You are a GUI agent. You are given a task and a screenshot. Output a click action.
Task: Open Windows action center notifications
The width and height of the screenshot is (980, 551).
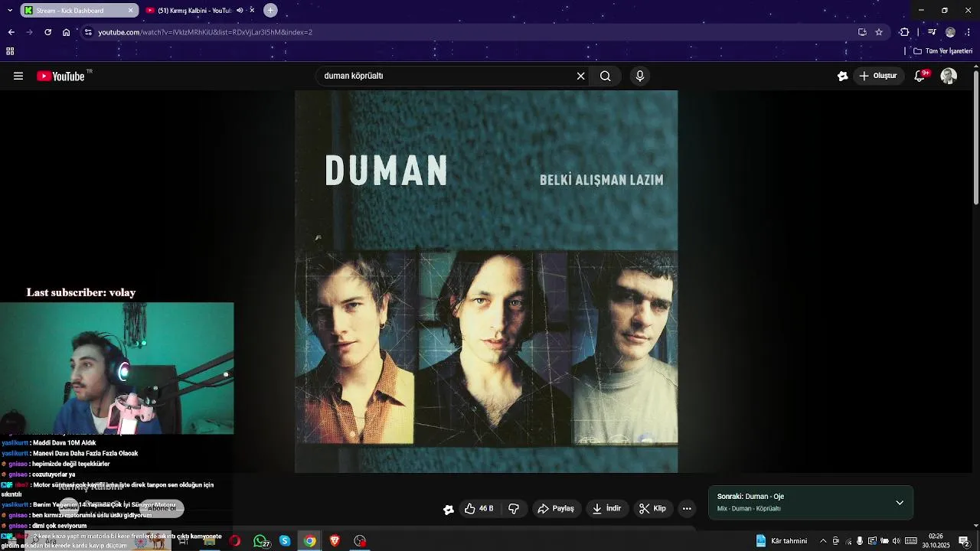click(x=964, y=541)
